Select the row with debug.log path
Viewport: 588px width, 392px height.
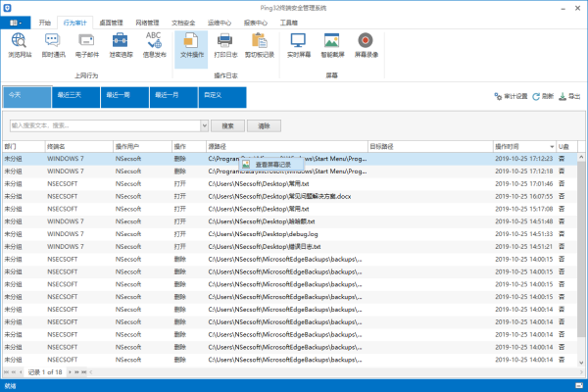click(290, 234)
